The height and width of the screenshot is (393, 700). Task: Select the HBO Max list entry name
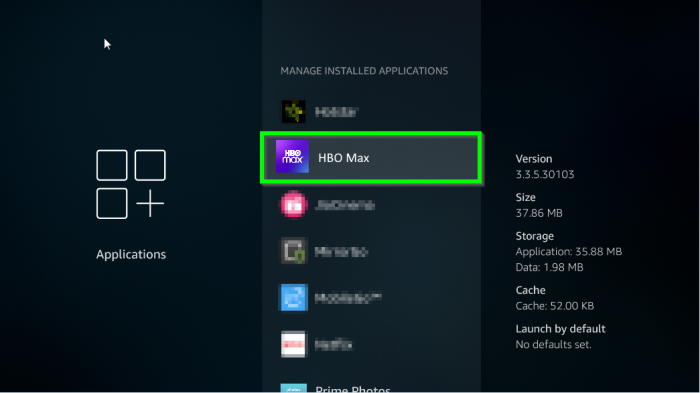pos(344,158)
